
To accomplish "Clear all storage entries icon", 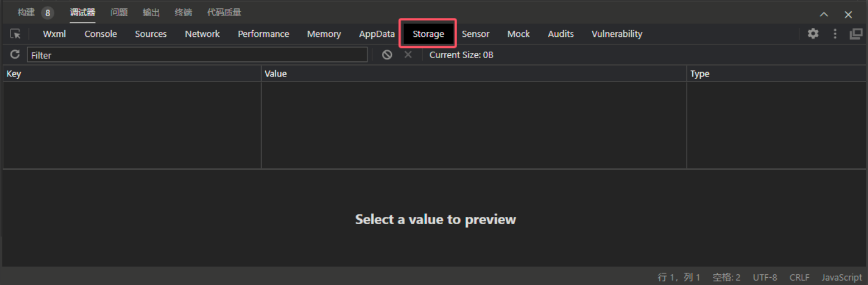I will point(387,55).
